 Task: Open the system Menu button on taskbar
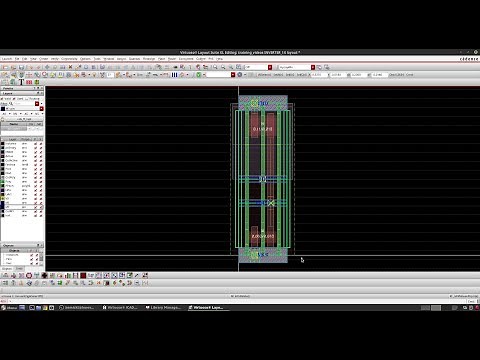(9, 307)
